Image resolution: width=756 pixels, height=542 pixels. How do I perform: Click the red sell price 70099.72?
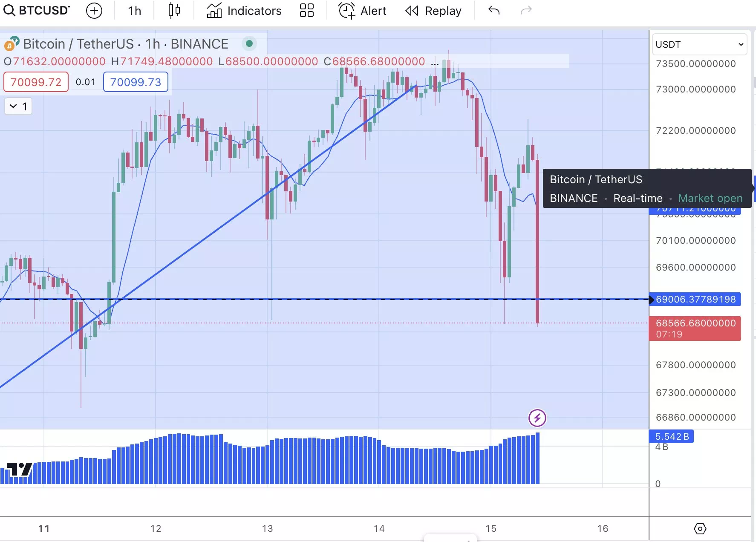[x=36, y=82]
